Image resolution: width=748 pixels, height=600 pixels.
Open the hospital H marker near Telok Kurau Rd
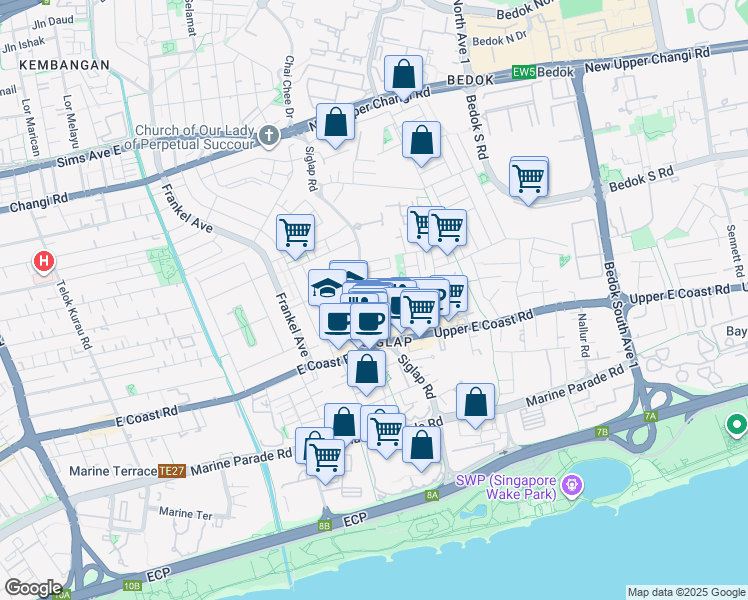[x=44, y=262]
